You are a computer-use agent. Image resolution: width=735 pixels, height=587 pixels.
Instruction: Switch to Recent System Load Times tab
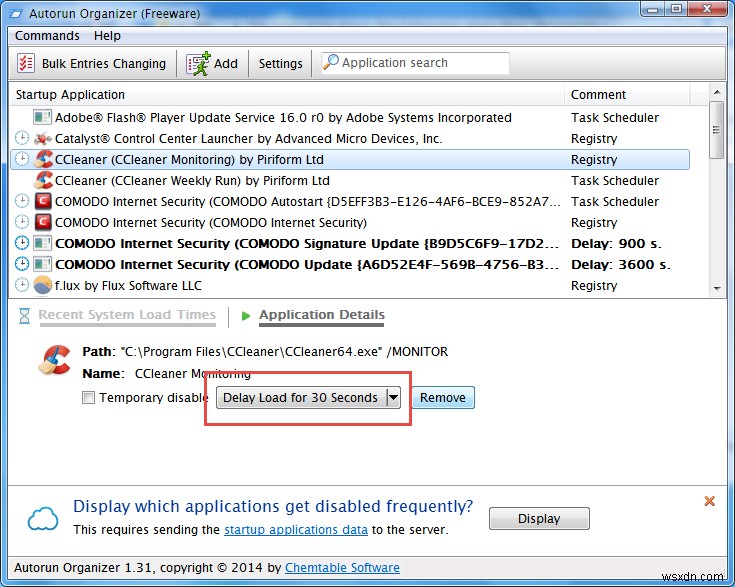click(x=127, y=315)
